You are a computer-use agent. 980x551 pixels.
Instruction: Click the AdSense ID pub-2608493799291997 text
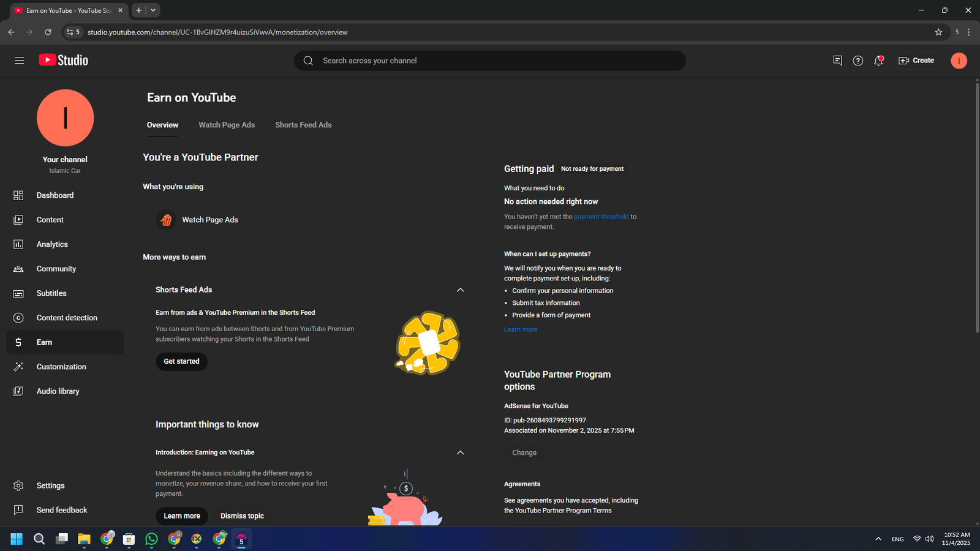[x=545, y=420]
